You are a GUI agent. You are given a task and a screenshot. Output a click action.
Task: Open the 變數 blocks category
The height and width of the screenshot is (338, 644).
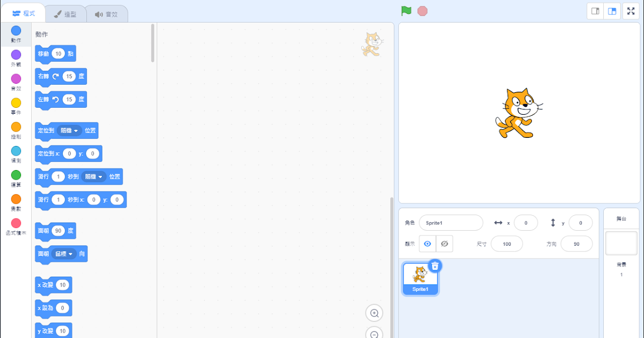(x=16, y=202)
